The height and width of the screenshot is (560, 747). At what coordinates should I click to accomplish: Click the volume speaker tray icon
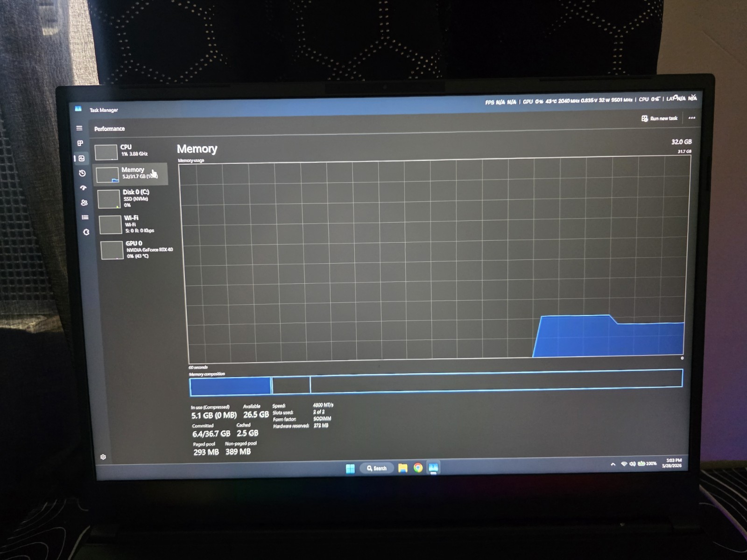633,464
